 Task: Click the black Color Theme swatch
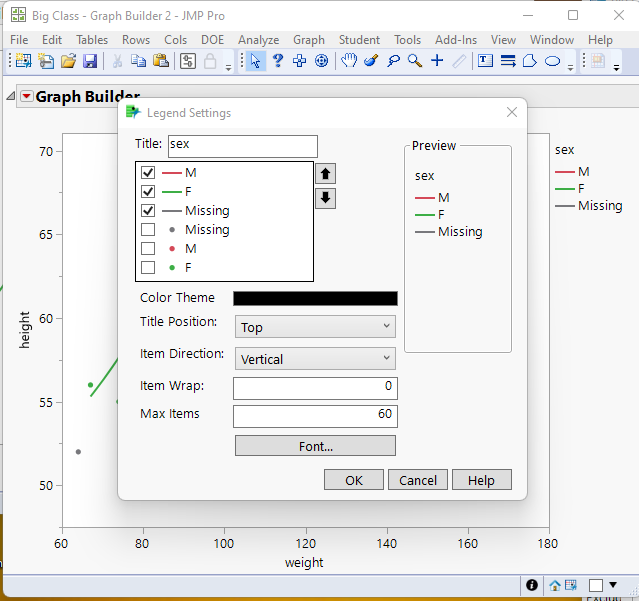(315, 298)
